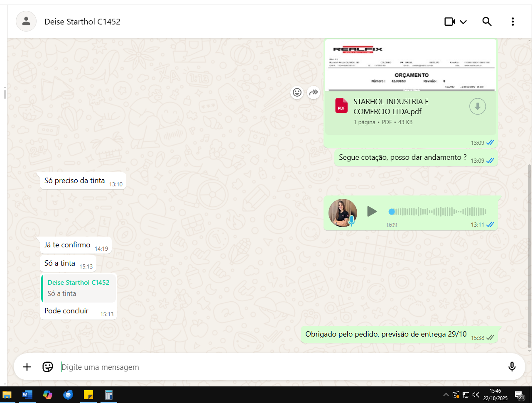React to the PDF message with emoji
Image resolution: width=532 pixels, height=403 pixels.
tap(297, 92)
